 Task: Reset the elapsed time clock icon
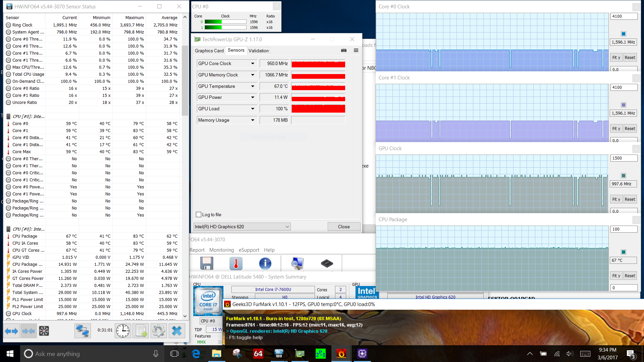pos(123,331)
